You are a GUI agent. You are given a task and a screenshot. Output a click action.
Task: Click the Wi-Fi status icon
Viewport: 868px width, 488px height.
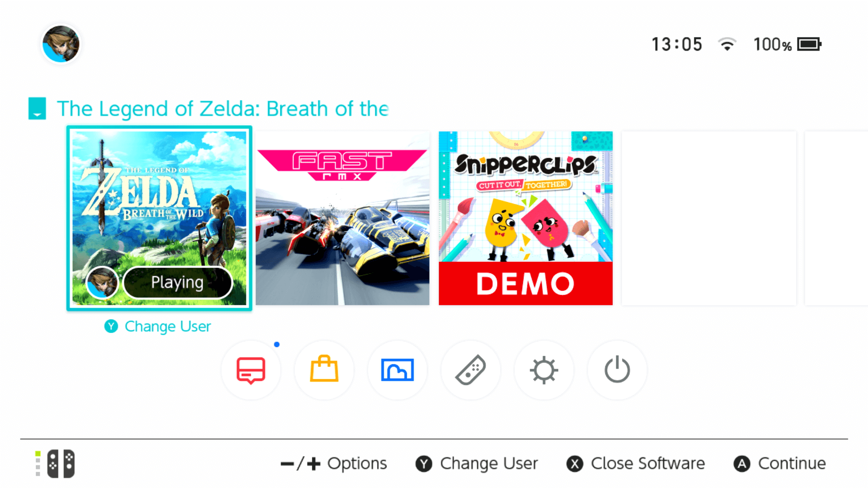(x=727, y=44)
